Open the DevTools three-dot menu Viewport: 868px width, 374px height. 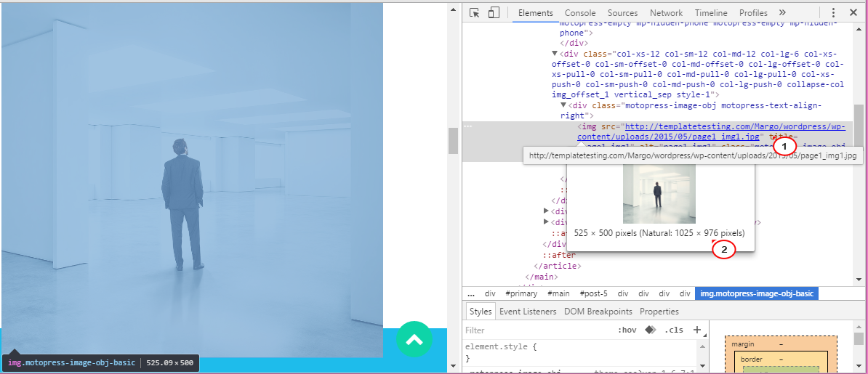click(x=833, y=13)
